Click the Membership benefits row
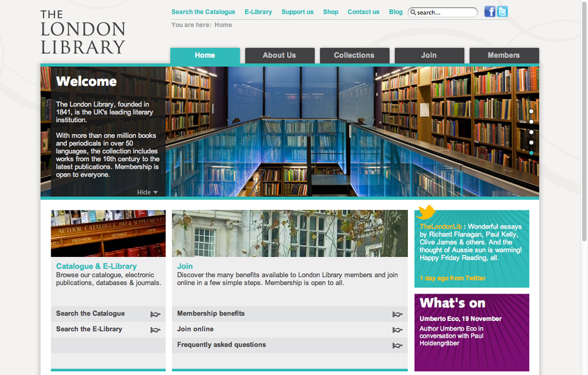588x375 pixels. coord(290,314)
